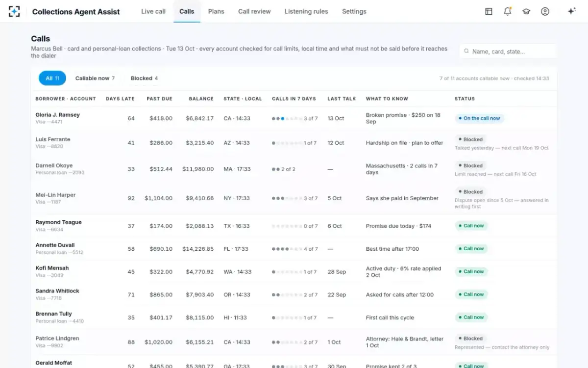This screenshot has width=588, height=368.
Task: Click Call now for Kofi Mensah
Action: (x=471, y=271)
